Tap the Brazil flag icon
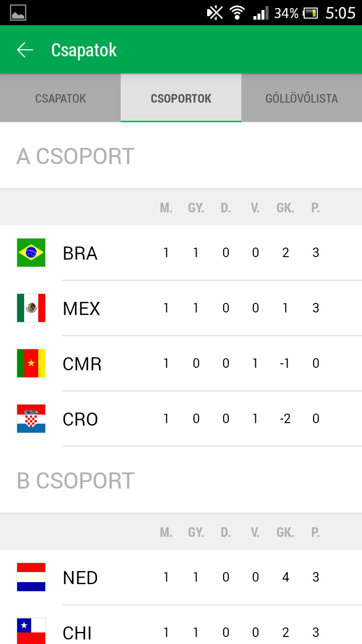The image size is (362, 644). pos(31,253)
